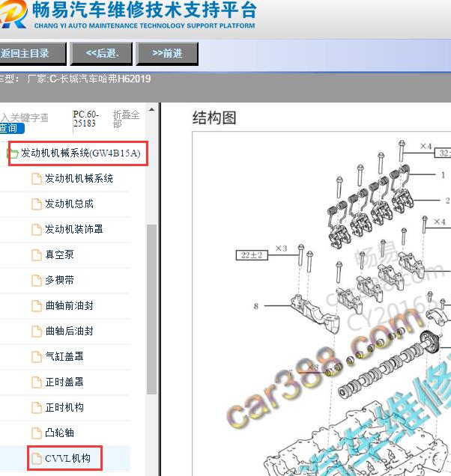Screen dimensions: 451x476
Task: Click the document icon beside 发动机机械系统 sub-entry
Action: [x=37, y=179]
